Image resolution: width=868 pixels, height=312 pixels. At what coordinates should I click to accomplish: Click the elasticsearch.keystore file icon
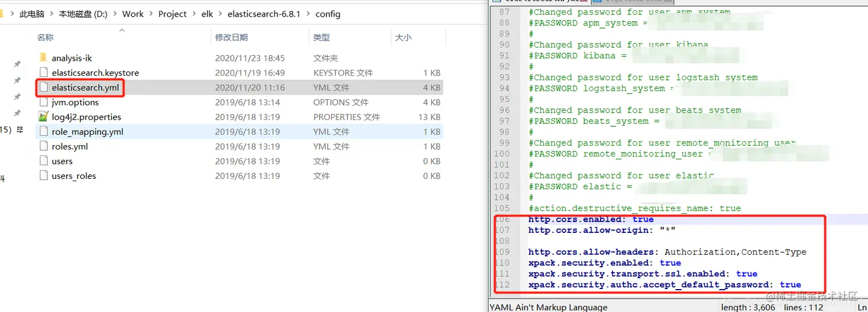pyautogui.click(x=43, y=73)
